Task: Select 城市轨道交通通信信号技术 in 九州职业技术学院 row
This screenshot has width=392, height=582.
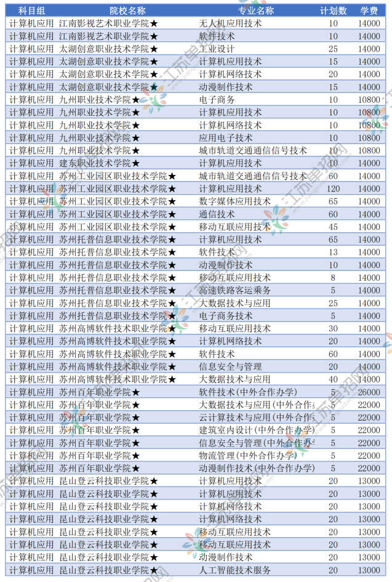Action: 253,151
